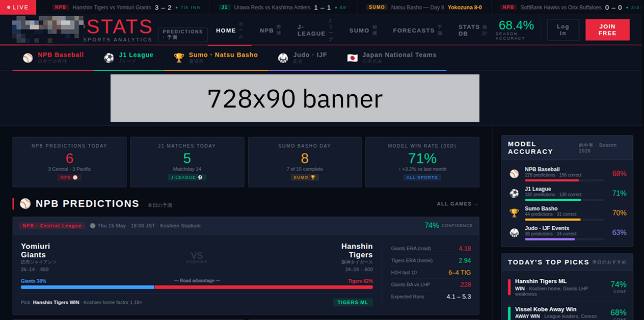Click Yomiuri Giants team name
This screenshot has width=644, height=320.
pos(36,251)
